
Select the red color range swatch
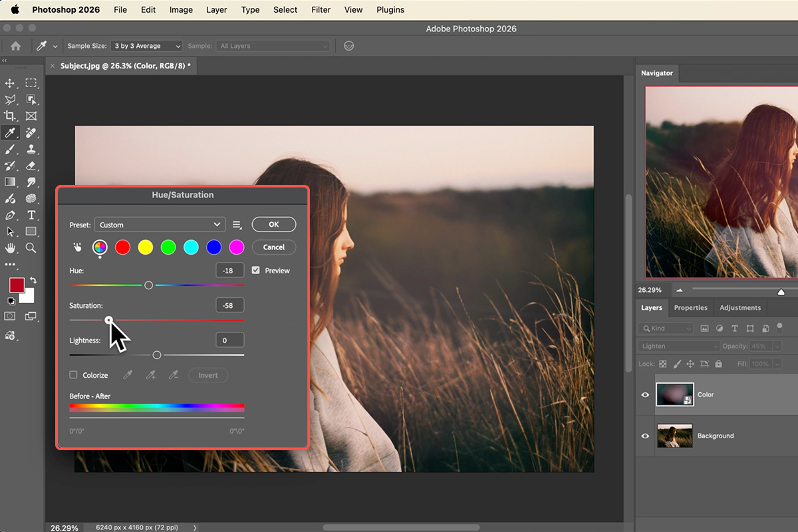[x=122, y=247]
